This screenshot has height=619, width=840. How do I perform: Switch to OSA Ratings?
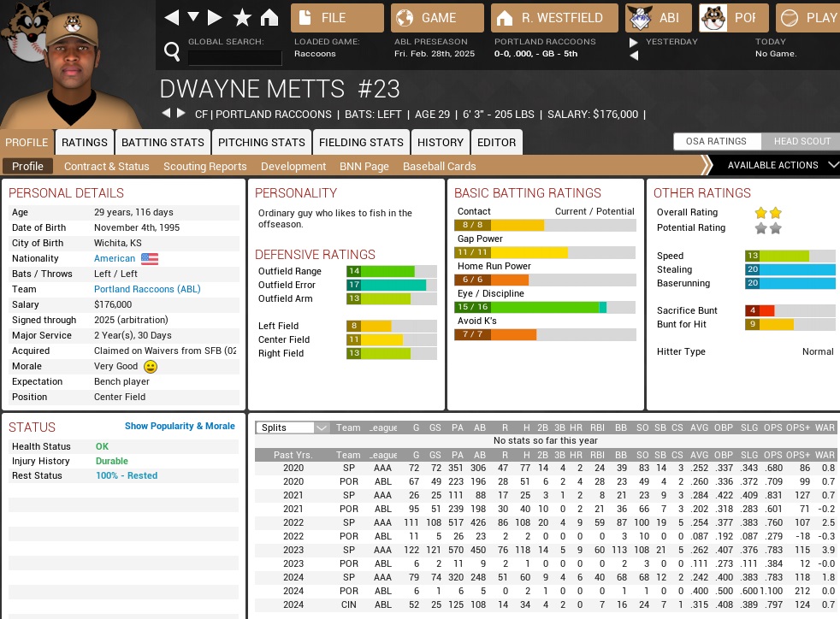tap(716, 142)
